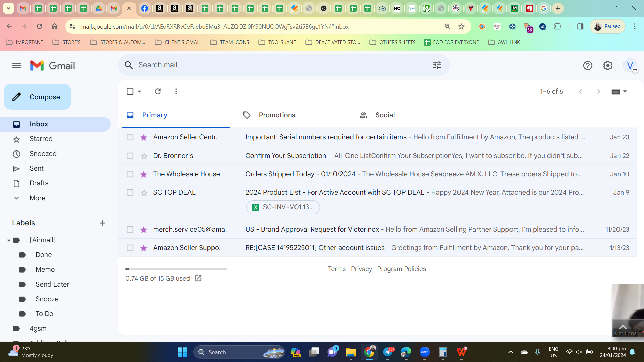Open the Privacy link
The width and height of the screenshot is (644, 362).
(361, 269)
